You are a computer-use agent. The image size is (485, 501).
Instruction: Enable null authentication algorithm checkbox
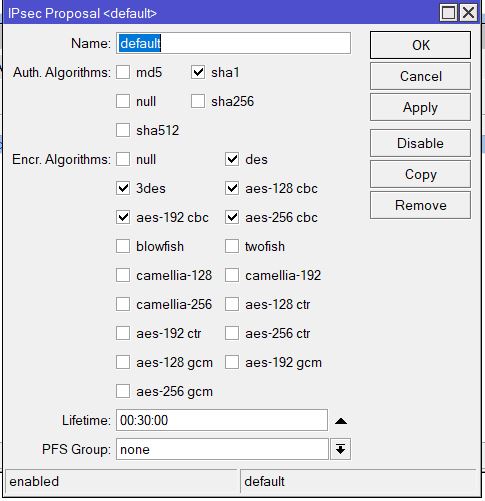pyautogui.click(x=123, y=101)
